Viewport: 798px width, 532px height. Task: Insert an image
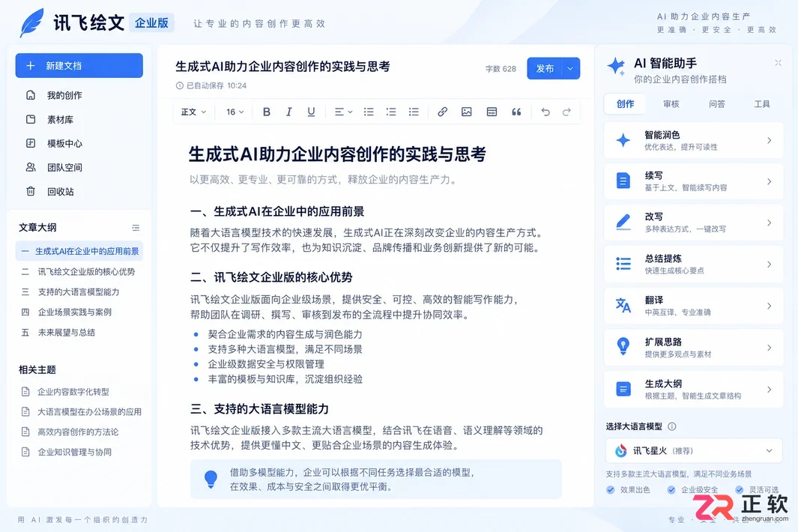pyautogui.click(x=466, y=112)
